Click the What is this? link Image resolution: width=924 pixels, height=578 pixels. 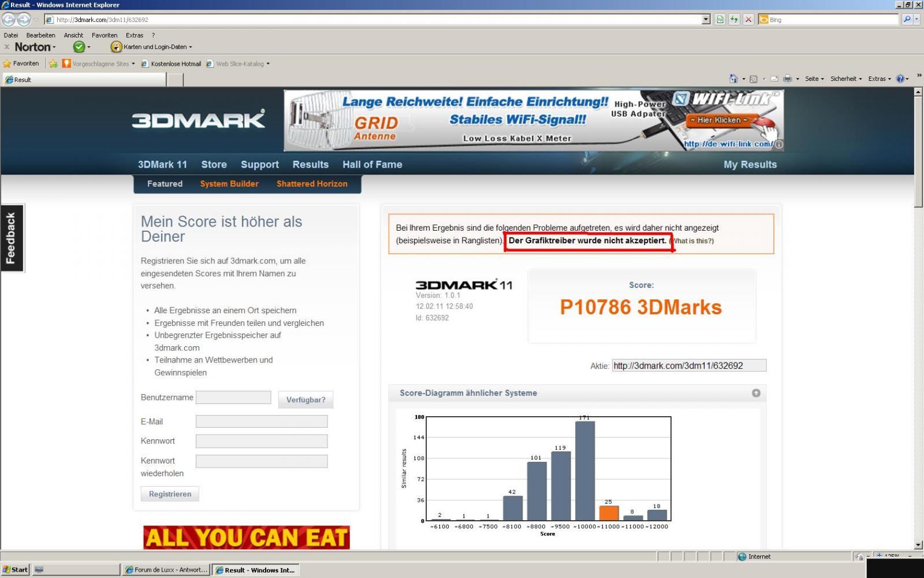pyautogui.click(x=692, y=241)
